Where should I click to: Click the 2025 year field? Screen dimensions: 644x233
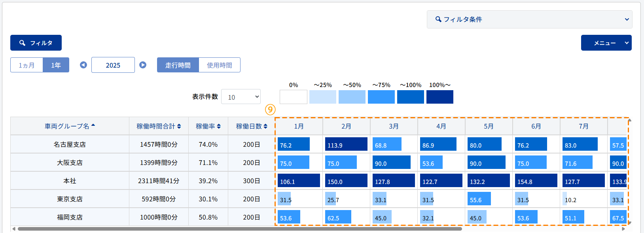(113, 65)
